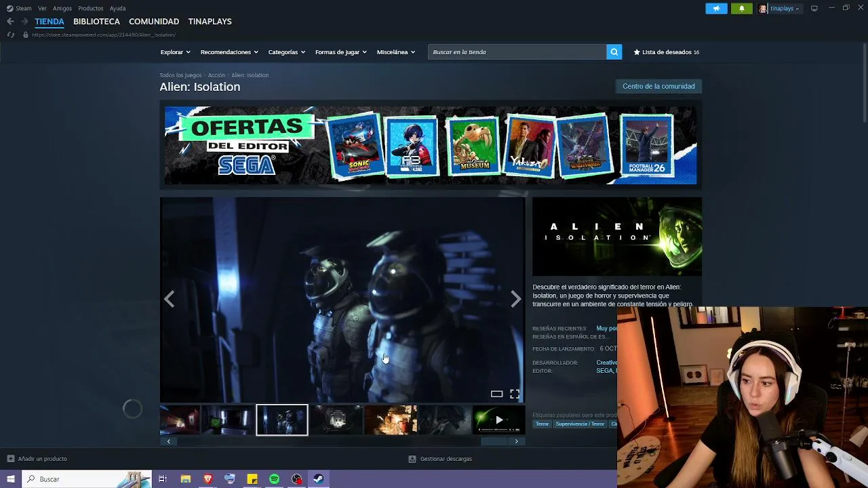This screenshot has height=488, width=868.
Task: Open Gestionar descargas
Action: point(446,459)
